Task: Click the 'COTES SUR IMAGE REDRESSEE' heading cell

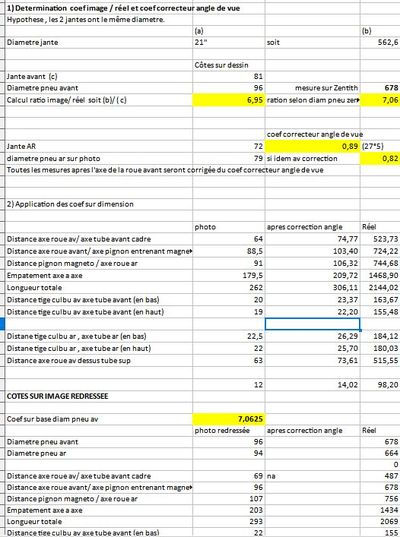Action: tap(99, 396)
